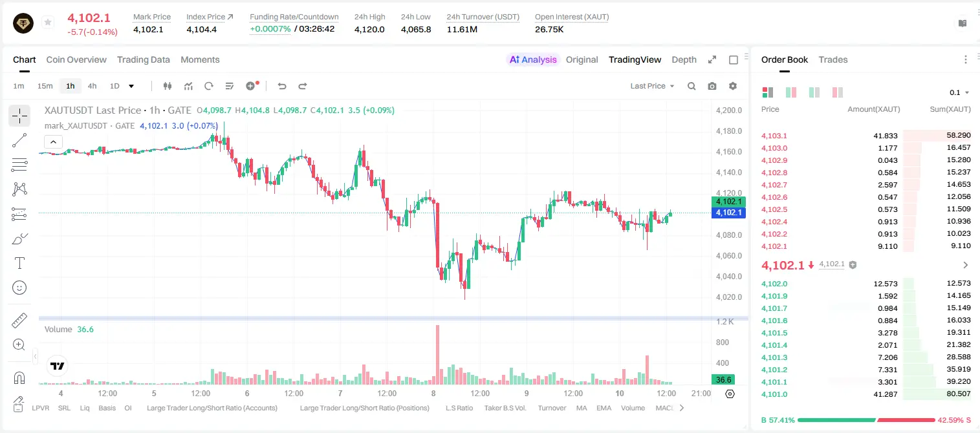Select the text annotation tool
Viewport: 980px width, 433px height.
(19, 263)
